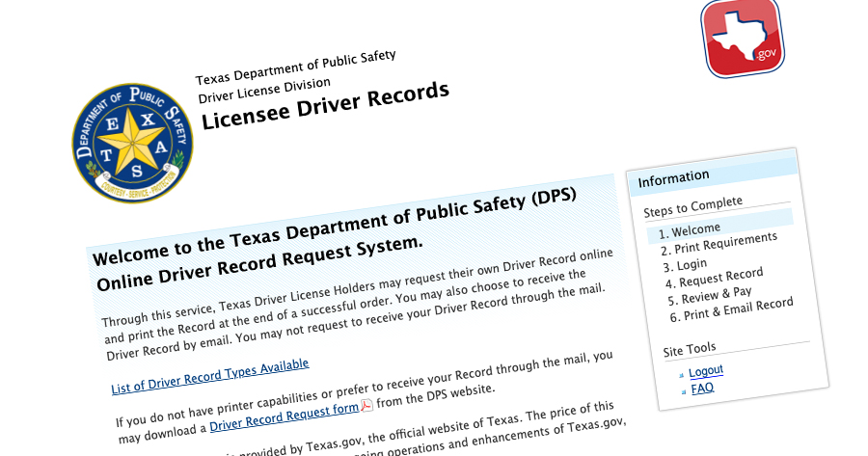This screenshot has height=456, width=868.
Task: Select step 3. Login
Action: pos(685,265)
